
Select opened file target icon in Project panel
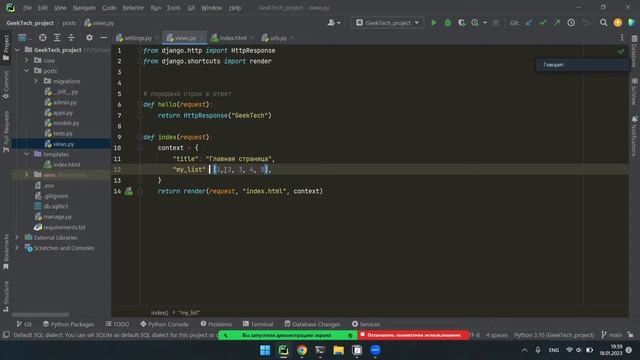[42, 38]
